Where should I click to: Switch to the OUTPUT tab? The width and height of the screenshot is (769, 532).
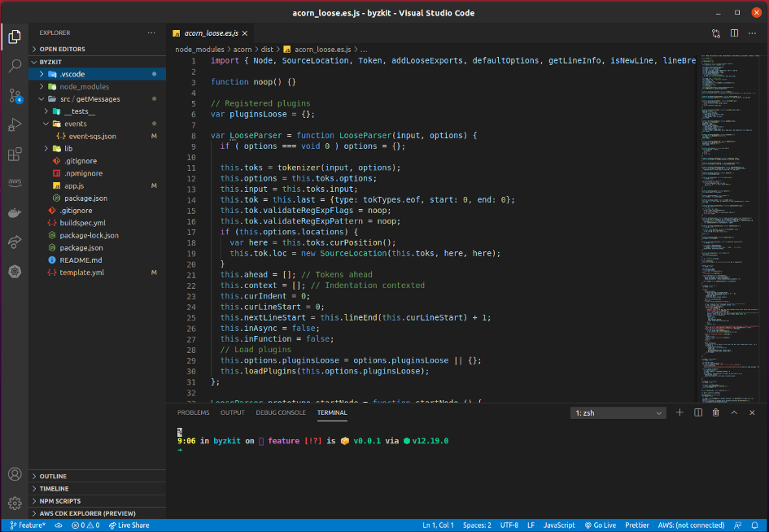point(233,413)
